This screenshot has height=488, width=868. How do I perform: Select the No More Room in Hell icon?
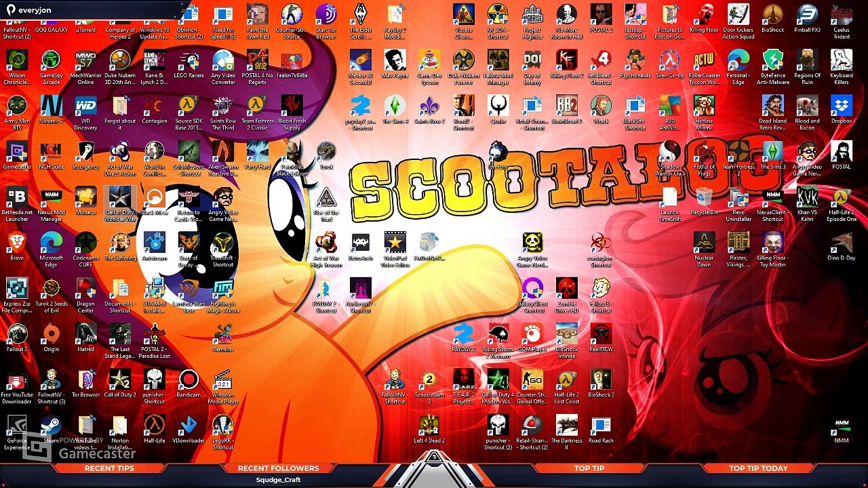click(566, 21)
